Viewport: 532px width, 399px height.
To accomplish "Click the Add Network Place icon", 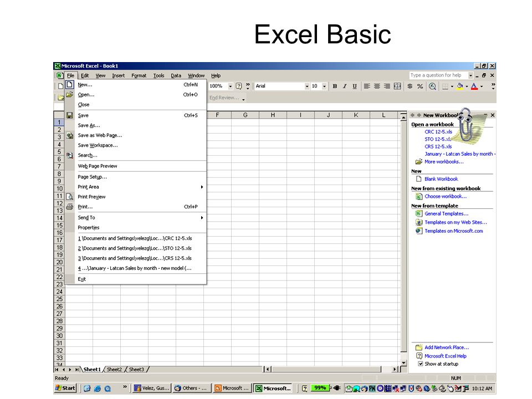I will click(x=419, y=347).
